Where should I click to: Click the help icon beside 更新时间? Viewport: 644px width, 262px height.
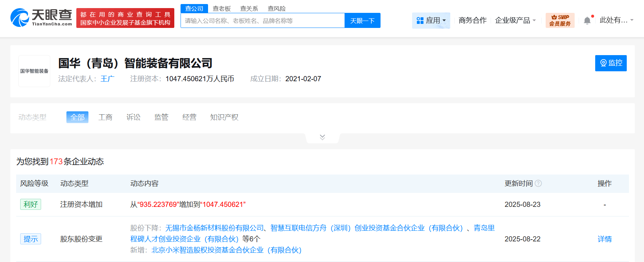click(538, 183)
